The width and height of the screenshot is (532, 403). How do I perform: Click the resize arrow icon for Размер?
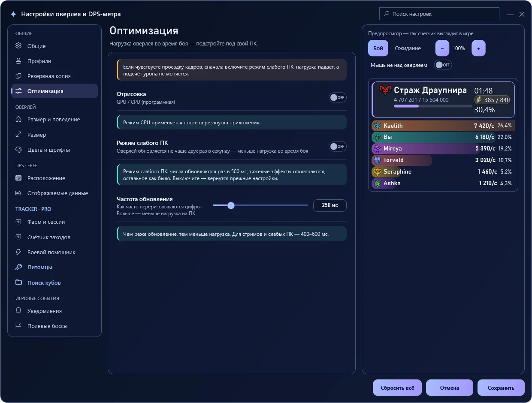click(18, 135)
